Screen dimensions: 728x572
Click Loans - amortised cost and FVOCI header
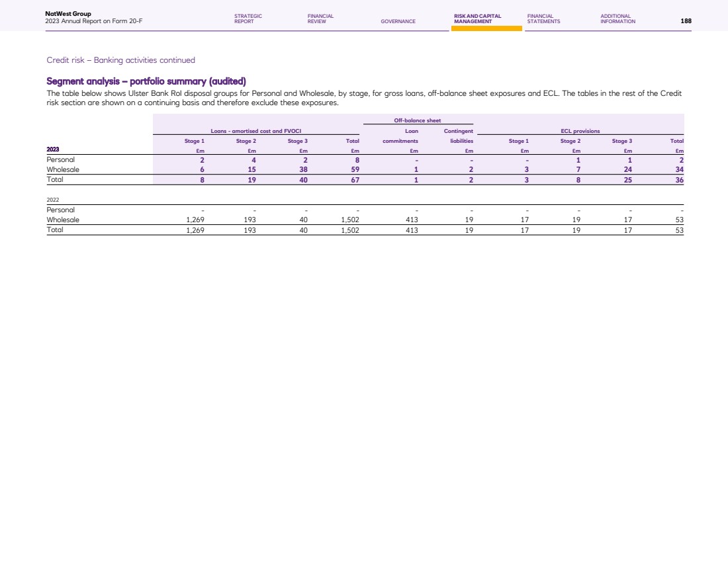pyautogui.click(x=255, y=131)
